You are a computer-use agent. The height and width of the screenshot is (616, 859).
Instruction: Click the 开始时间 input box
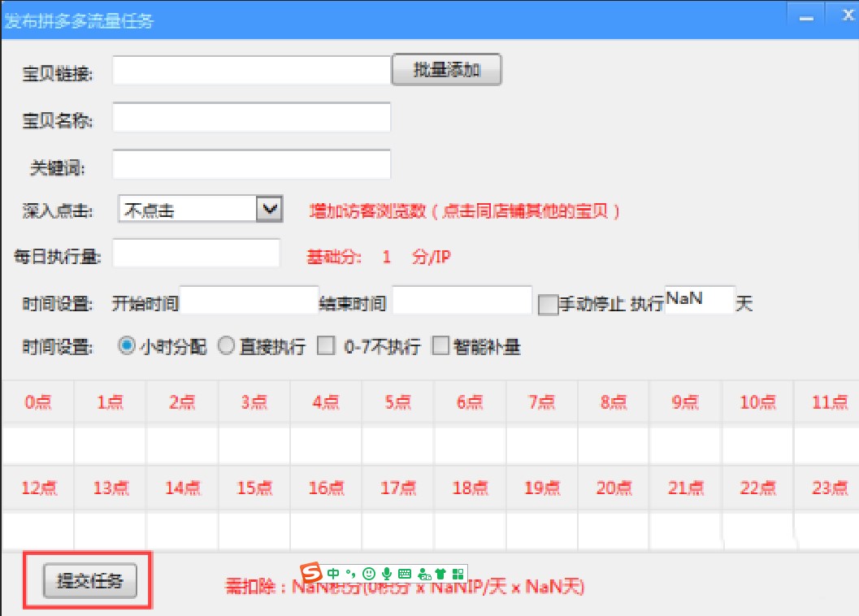pyautogui.click(x=249, y=300)
